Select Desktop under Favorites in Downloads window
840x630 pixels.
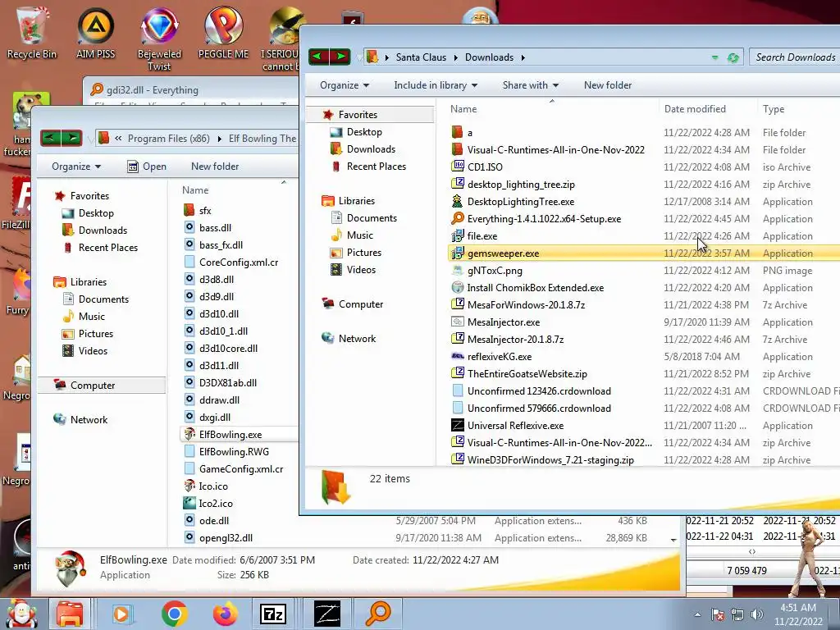[364, 132]
